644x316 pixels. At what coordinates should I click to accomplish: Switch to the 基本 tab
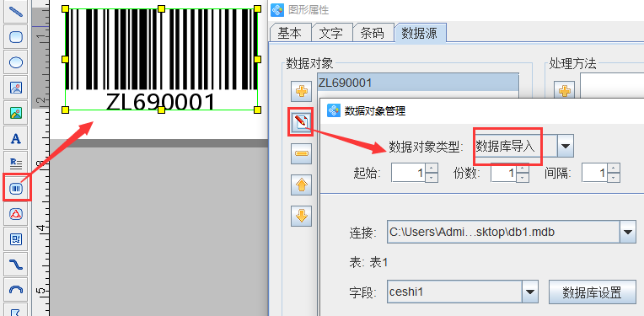[x=290, y=33]
